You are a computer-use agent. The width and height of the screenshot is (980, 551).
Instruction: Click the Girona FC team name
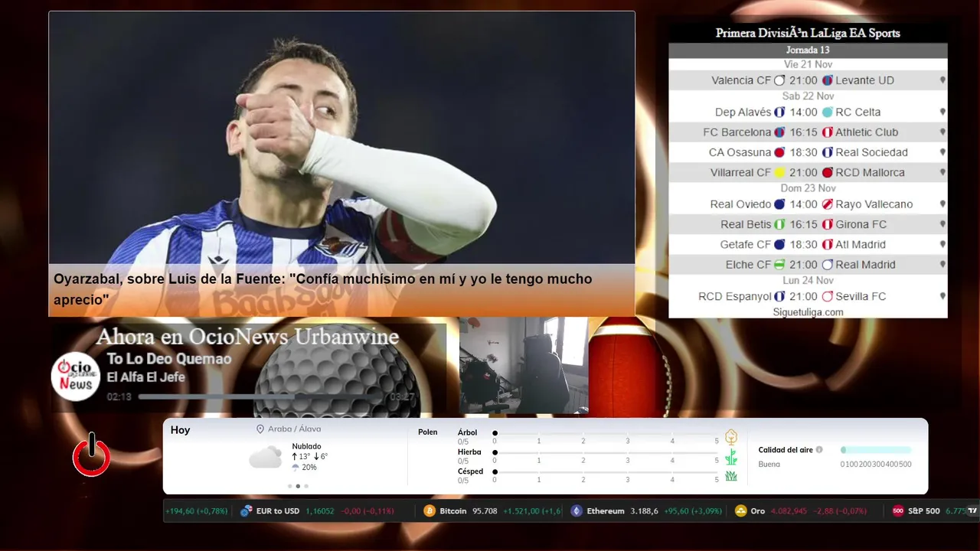click(861, 225)
